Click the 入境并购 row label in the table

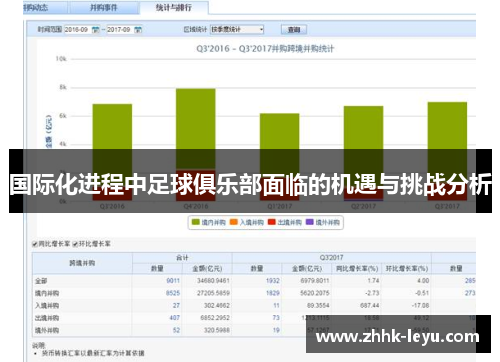click(47, 306)
